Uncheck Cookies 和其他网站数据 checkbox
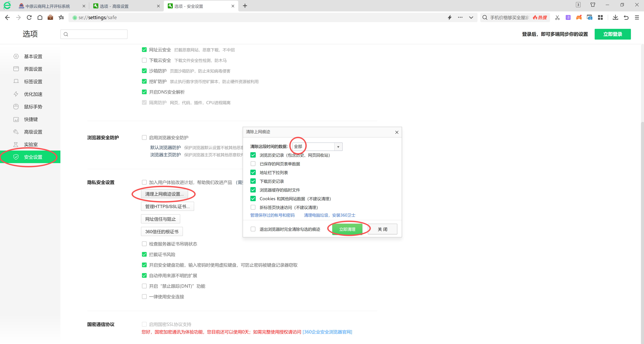The image size is (644, 344). 253,199
